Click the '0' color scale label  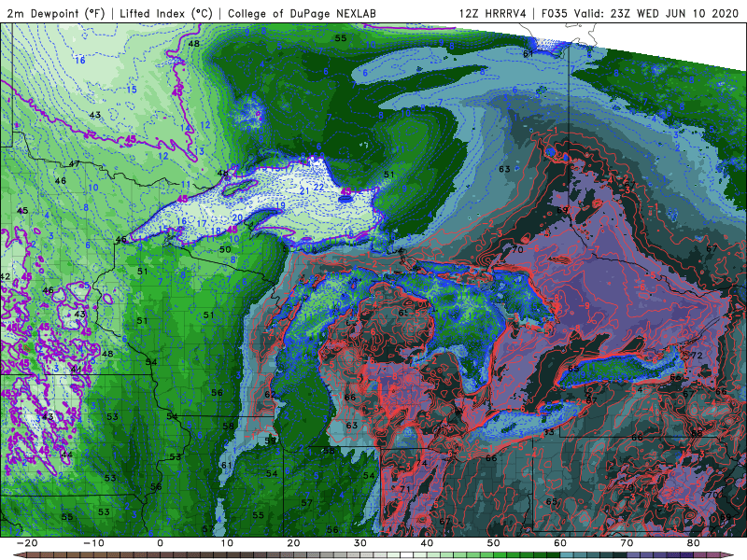[160, 543]
